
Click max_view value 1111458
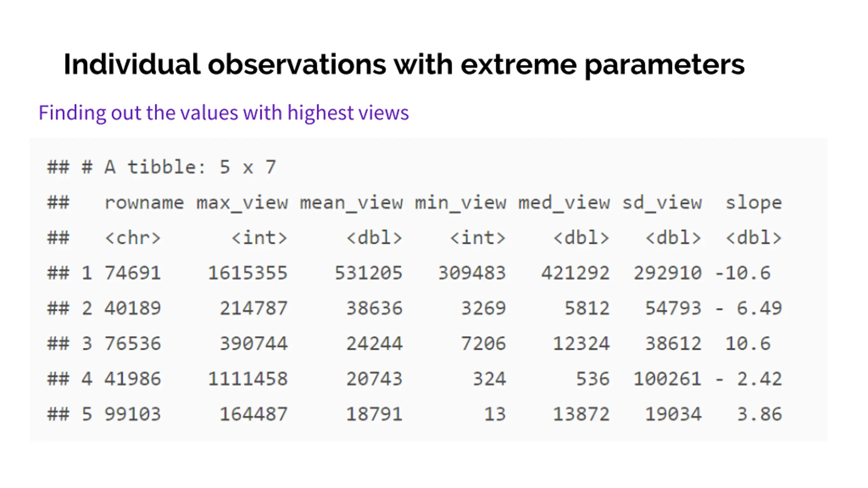248,379
